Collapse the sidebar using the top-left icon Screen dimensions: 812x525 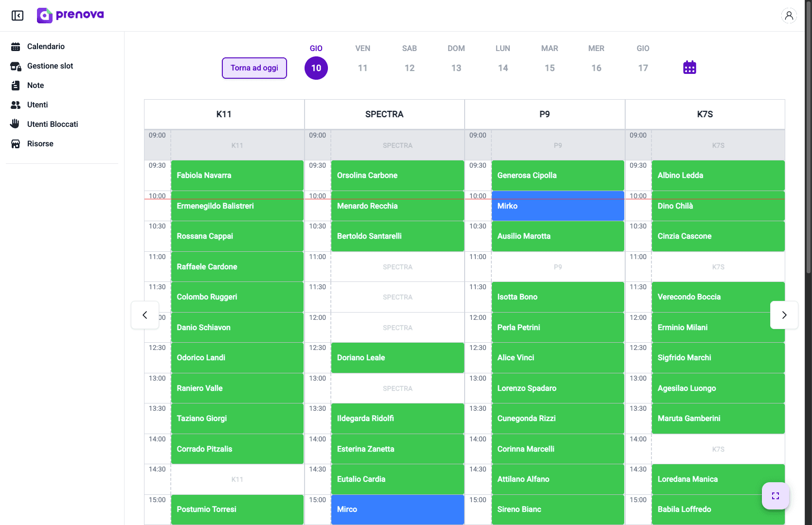point(18,16)
